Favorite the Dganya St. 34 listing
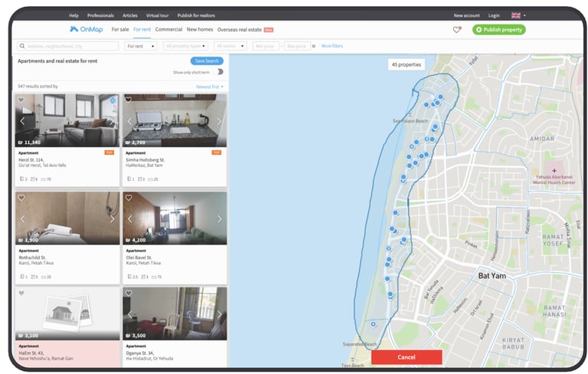588x374 pixels. pyautogui.click(x=129, y=293)
